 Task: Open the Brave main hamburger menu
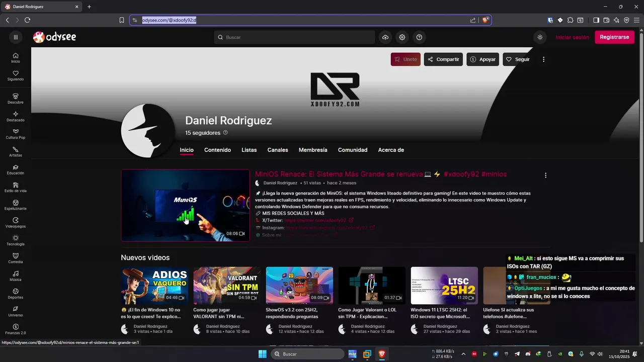(x=636, y=20)
